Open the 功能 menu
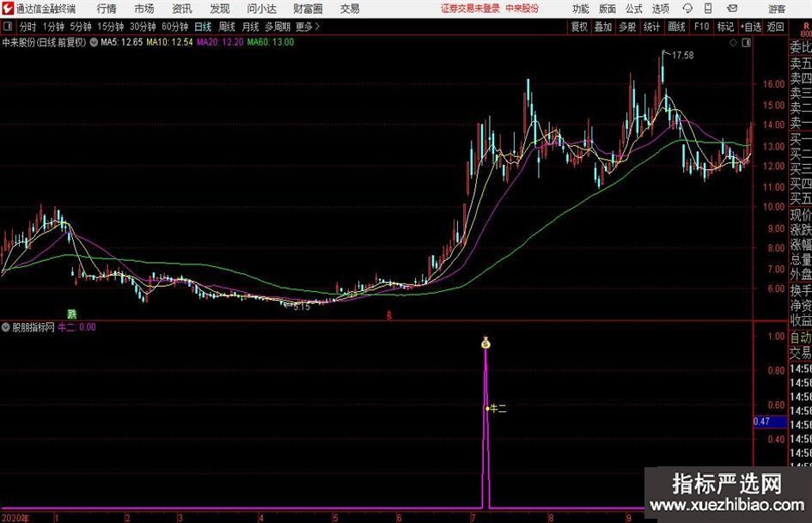 [581, 9]
